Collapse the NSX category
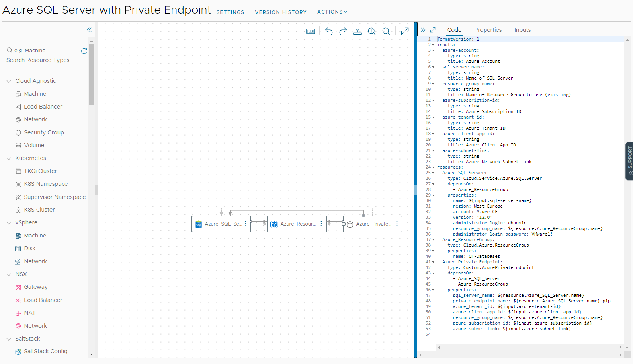Screen dimensions: 633x364 click(x=9, y=274)
